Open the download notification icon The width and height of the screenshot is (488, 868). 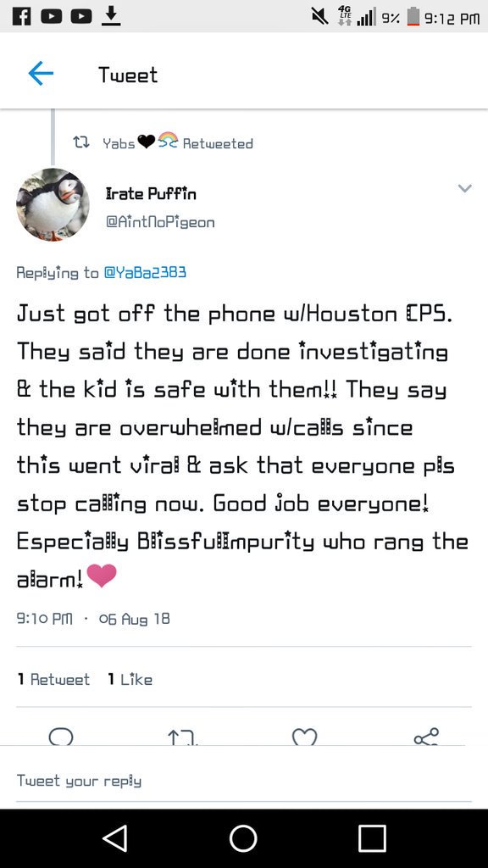[x=111, y=16]
